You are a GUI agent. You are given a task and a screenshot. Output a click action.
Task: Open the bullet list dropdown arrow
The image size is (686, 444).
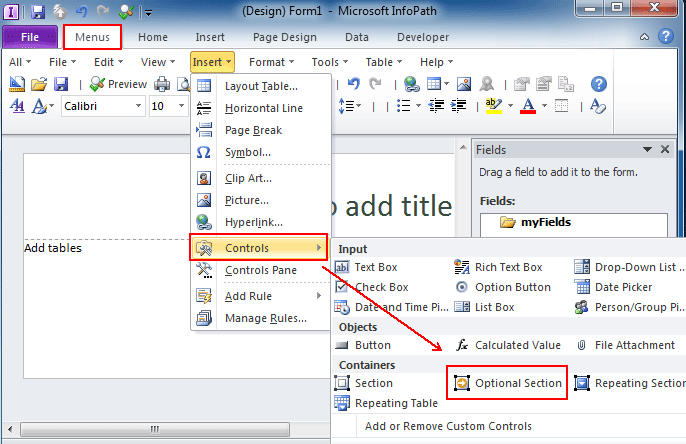point(418,105)
